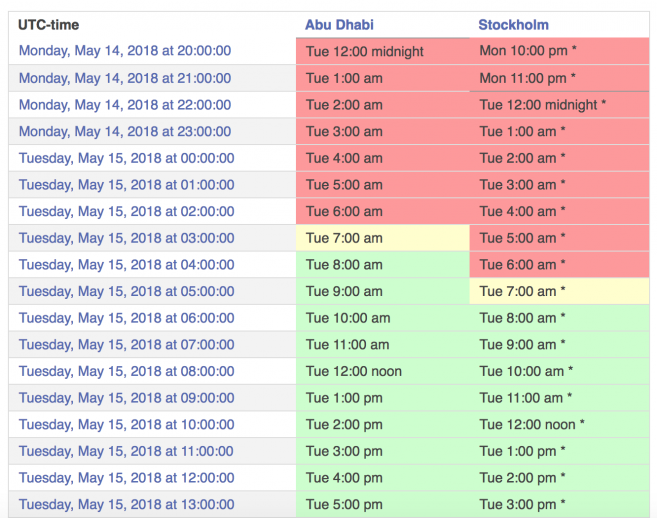Image resolution: width=657 pixels, height=518 pixels.
Task: Select Monday, May 14, 2018 at 21:00:00
Action: pos(125,78)
